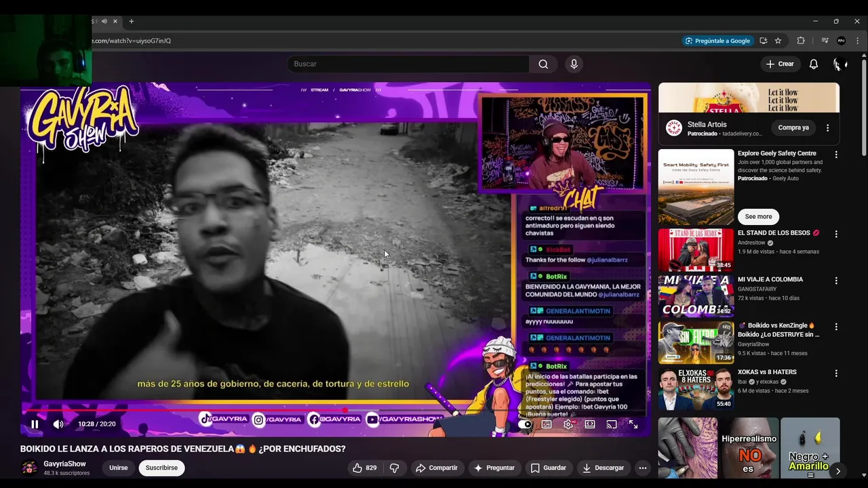Screen dimensions: 868x488
Task: Open the GavyriaShow channel avatar
Action: (x=29, y=468)
